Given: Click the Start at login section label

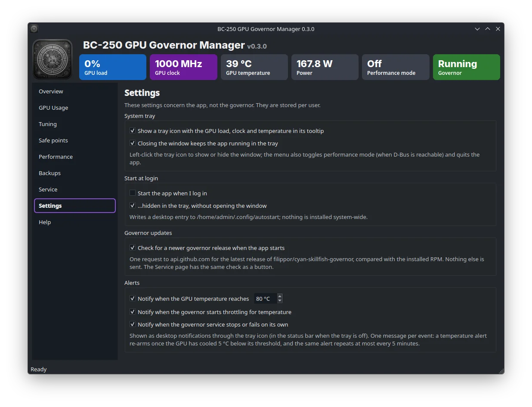Looking at the screenshot, I should pos(141,178).
